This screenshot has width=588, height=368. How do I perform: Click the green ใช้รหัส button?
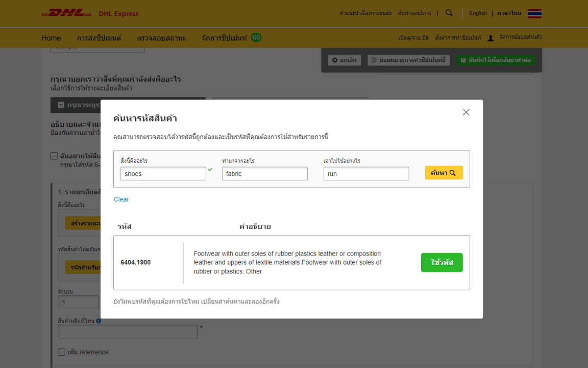click(x=442, y=263)
